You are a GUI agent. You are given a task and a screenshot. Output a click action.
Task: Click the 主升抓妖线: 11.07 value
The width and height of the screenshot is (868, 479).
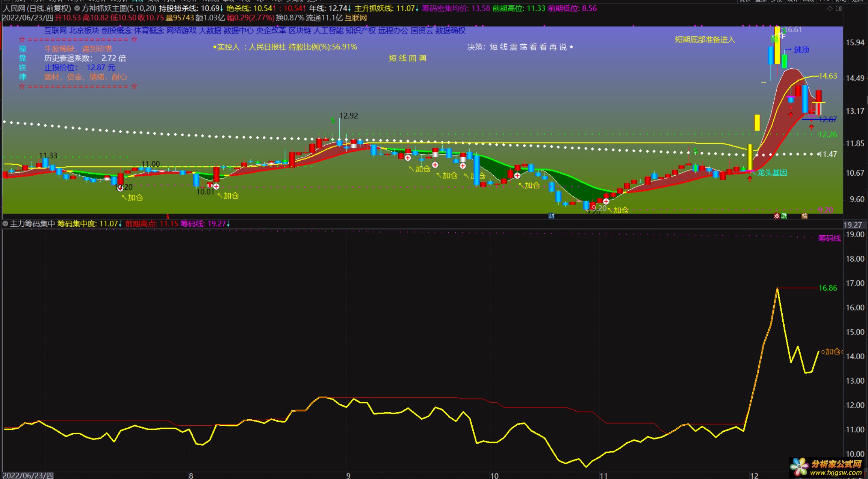coord(386,8)
